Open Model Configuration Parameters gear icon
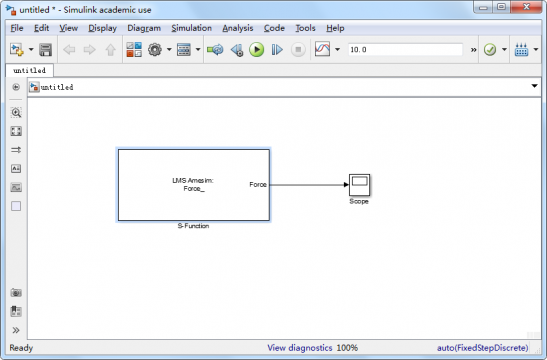Viewport: 547px width, 360px height. tap(155, 50)
